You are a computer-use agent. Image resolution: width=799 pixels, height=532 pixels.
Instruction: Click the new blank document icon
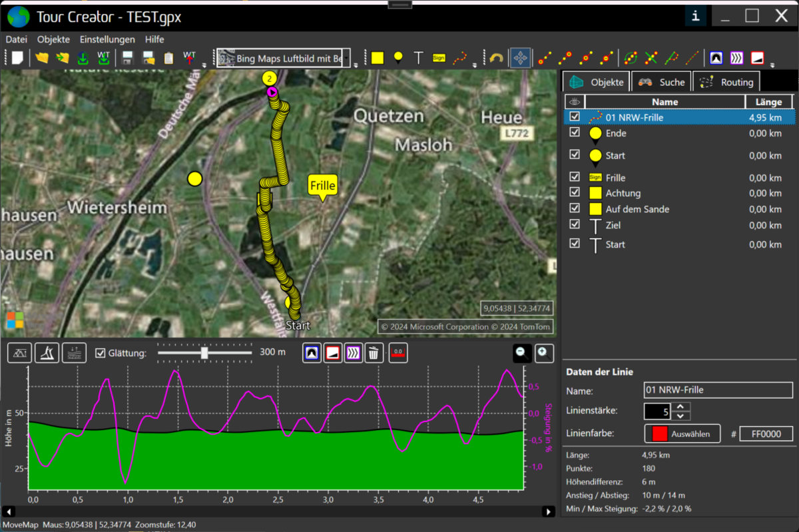(18, 58)
